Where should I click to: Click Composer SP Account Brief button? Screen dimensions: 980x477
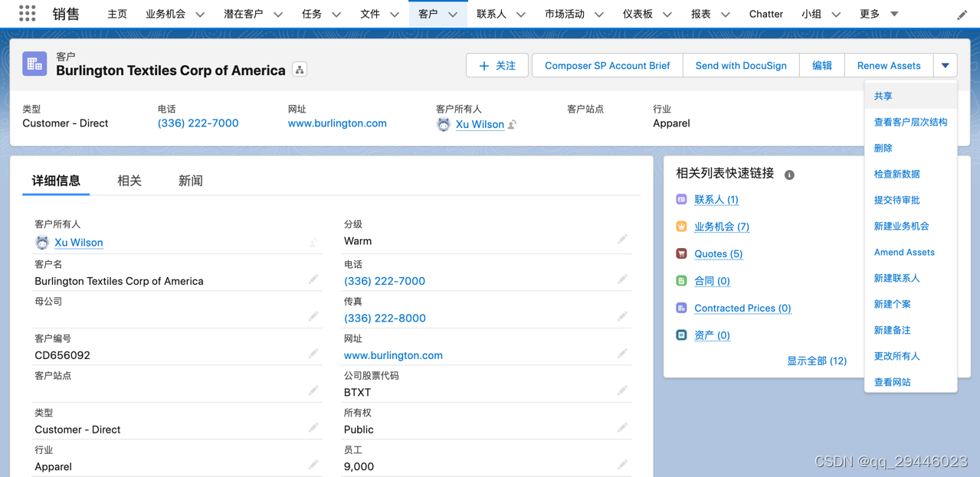click(x=608, y=66)
